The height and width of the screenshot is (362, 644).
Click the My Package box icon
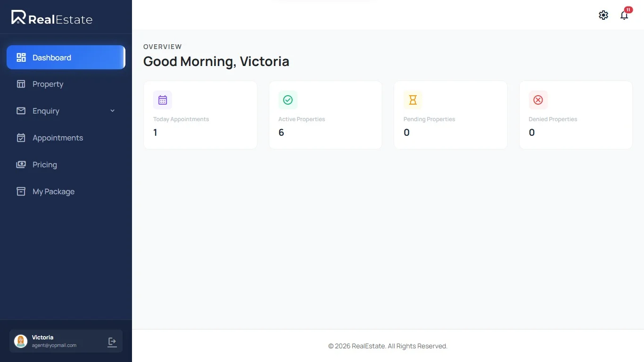point(21,191)
